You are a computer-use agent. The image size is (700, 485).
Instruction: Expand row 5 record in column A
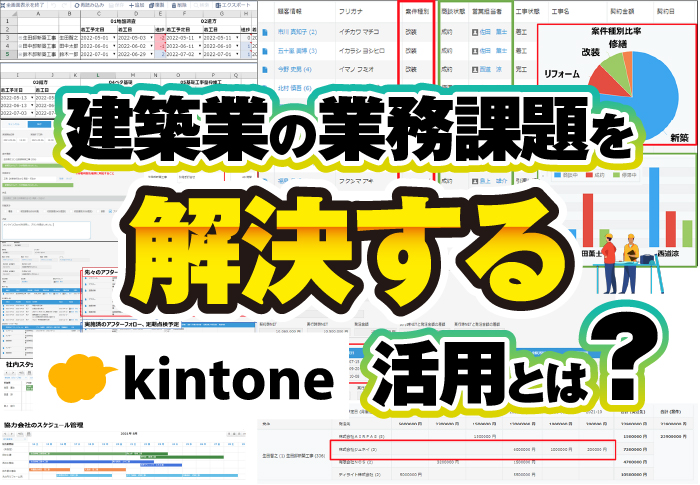[x=20, y=54]
